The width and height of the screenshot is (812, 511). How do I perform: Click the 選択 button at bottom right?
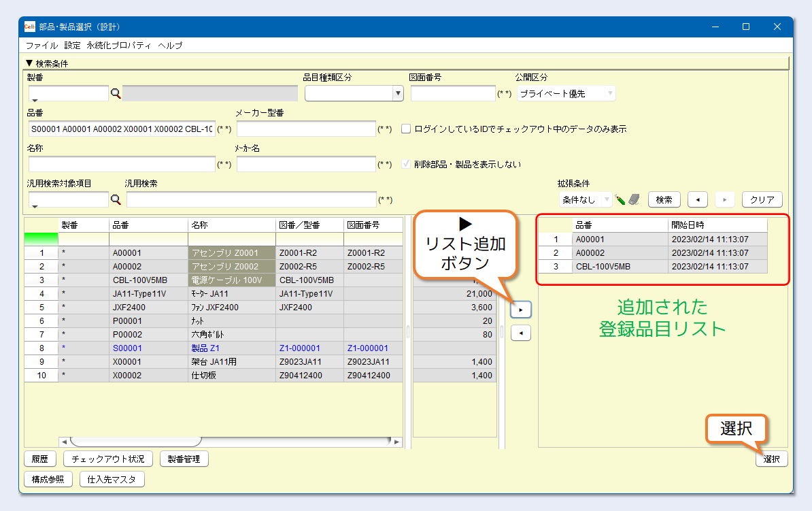coord(772,459)
